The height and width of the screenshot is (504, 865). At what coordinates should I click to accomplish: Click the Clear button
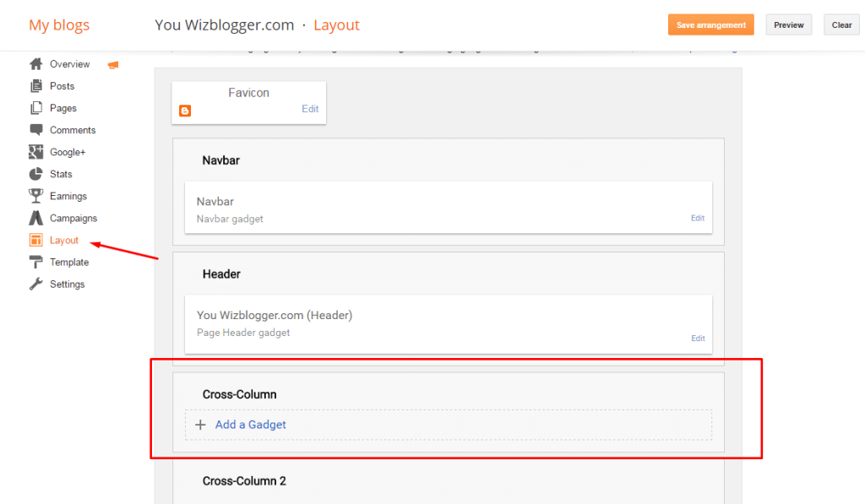(x=841, y=25)
